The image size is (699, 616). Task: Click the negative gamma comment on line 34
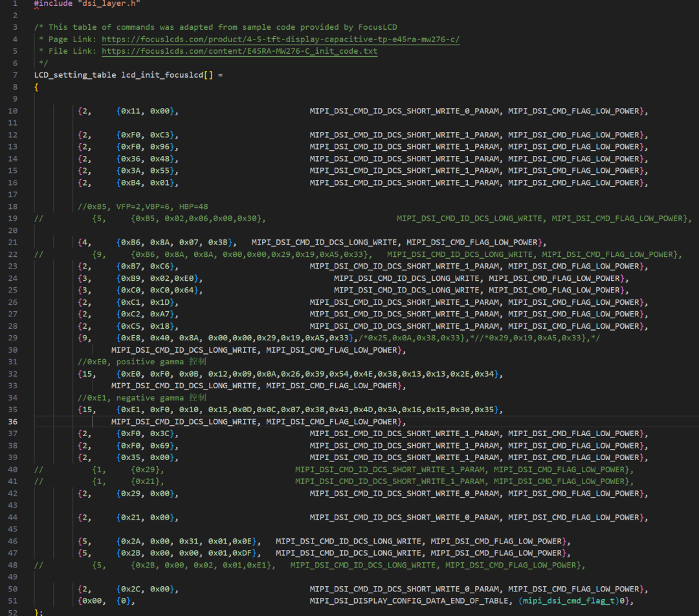(x=142, y=397)
